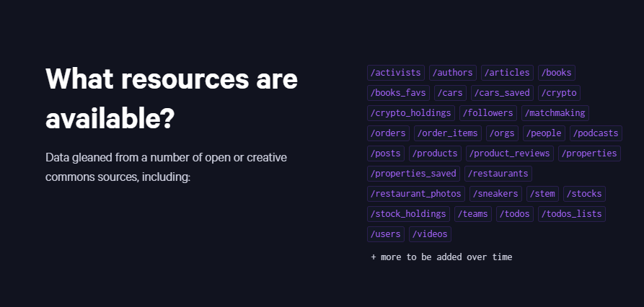644x307 pixels.
Task: Click the "+ more to be added over time" text
Action: 441,257
